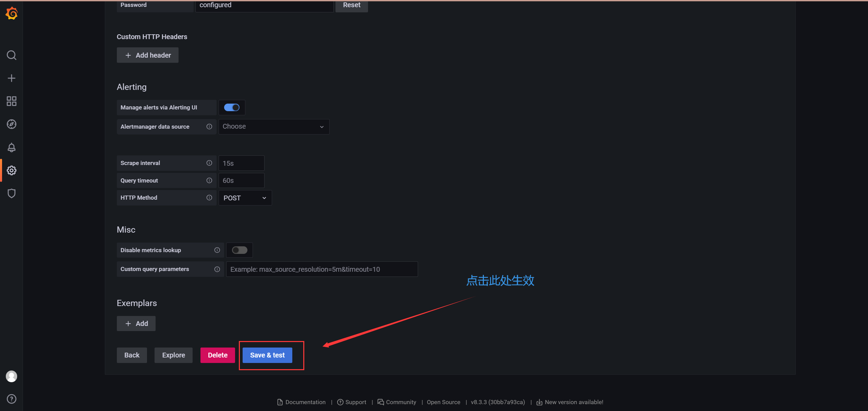Click the Custom query parameters input field

321,269
